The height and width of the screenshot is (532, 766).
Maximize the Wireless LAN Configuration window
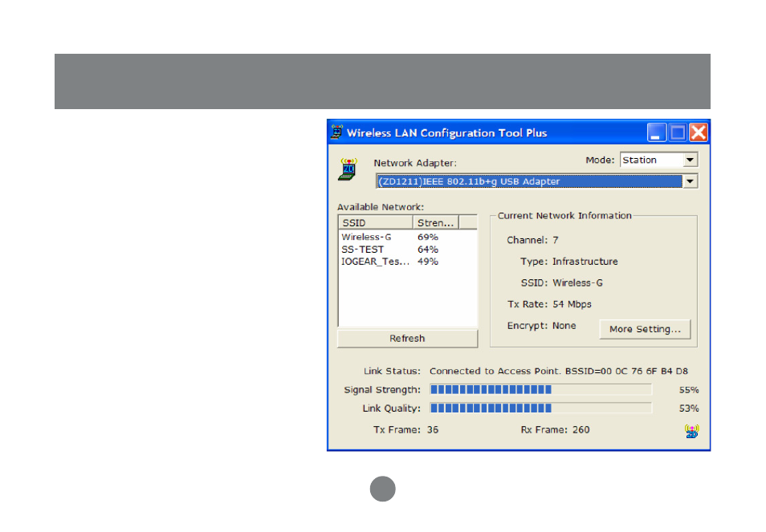(678, 132)
